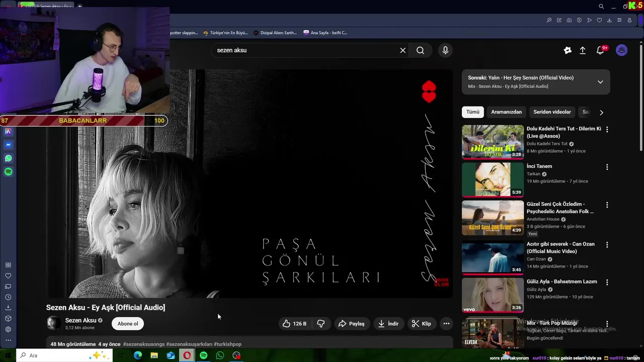
Task: Create a clip with the Klip button
Action: pos(421,324)
